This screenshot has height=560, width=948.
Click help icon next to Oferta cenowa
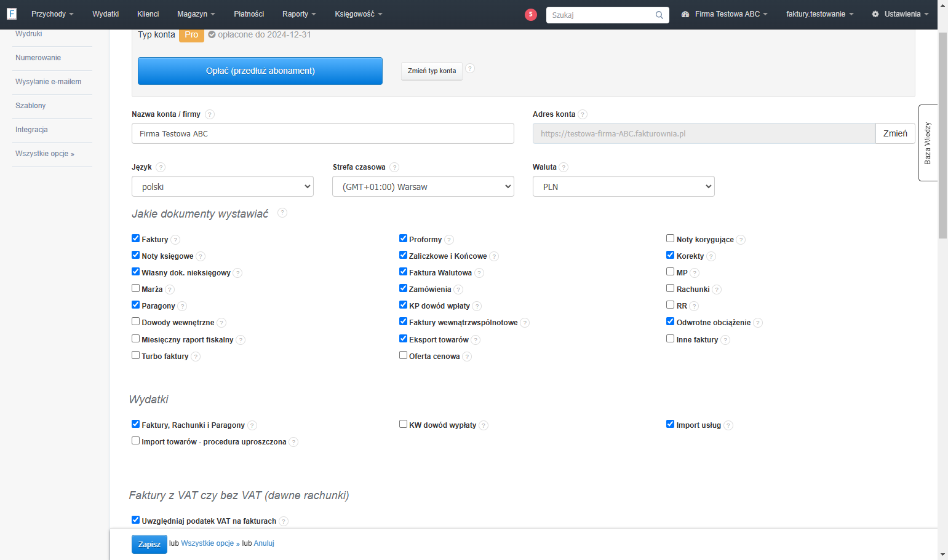467,357
